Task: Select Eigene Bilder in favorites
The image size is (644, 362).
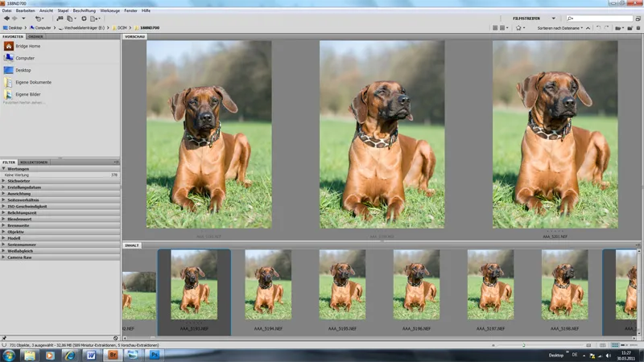Action: coord(23,94)
